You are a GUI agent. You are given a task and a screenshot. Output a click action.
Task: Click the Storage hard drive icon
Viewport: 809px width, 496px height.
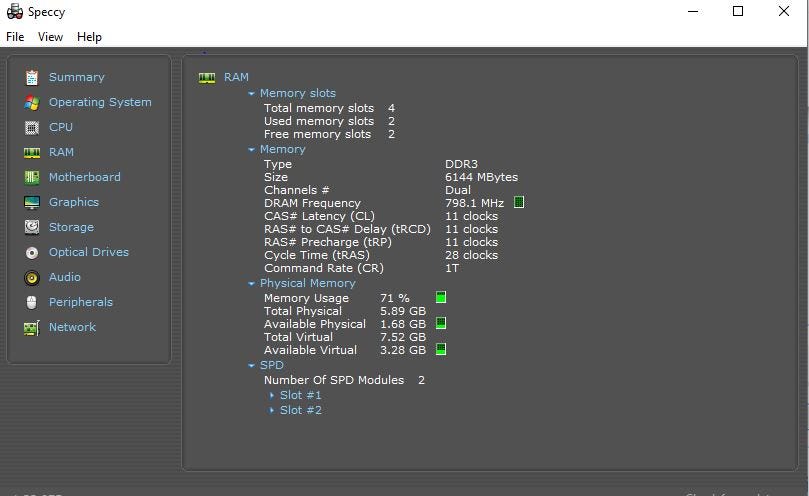pos(32,227)
